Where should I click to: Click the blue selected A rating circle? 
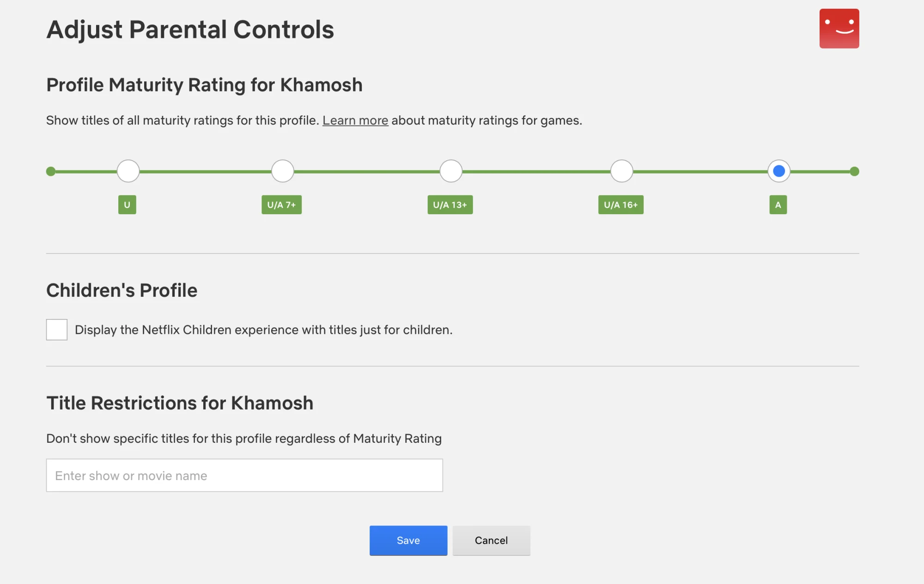click(778, 171)
